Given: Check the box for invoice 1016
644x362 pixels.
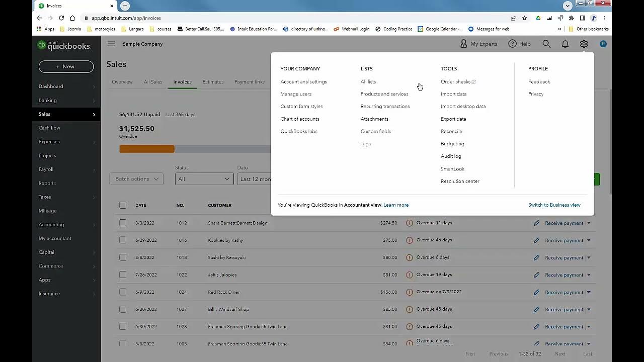Looking at the screenshot, I should pyautogui.click(x=123, y=240).
